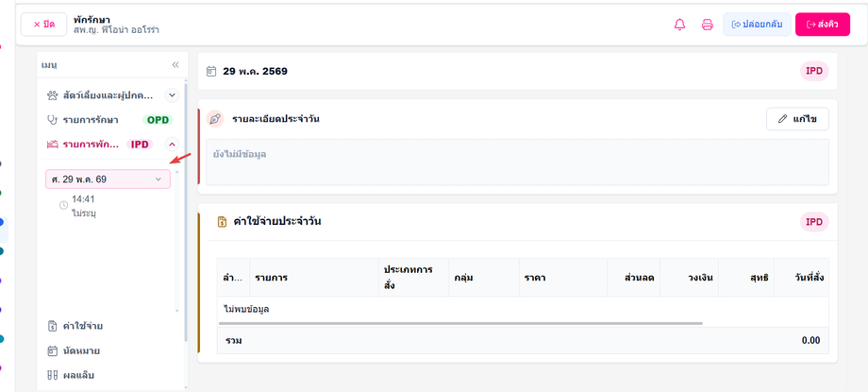
Task: Open the ค่าใช้จ่าย menu item
Action: tap(75, 326)
